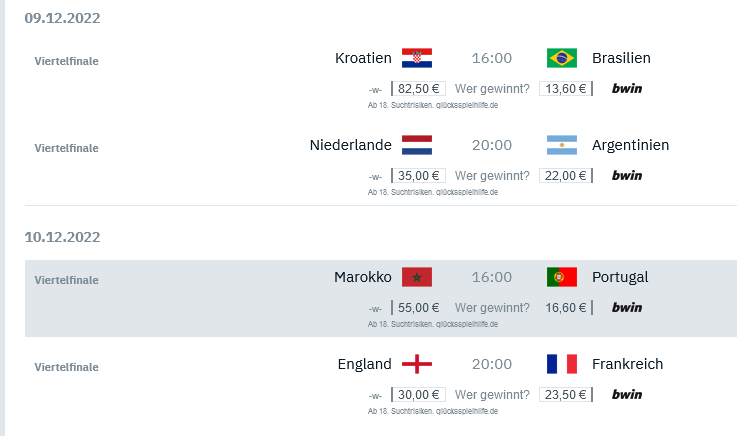Screen dimensions: 737x436
Task: Click the 16:00 Marokko–Portugal kickoff time
Action: click(x=492, y=277)
